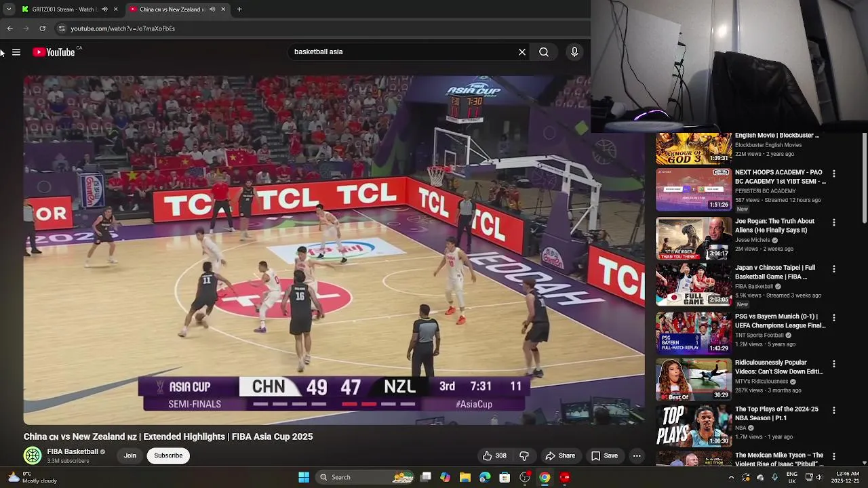The width and height of the screenshot is (868, 488).
Task: Open PSG vs Bayern Munich thumbnail
Action: pos(694,332)
